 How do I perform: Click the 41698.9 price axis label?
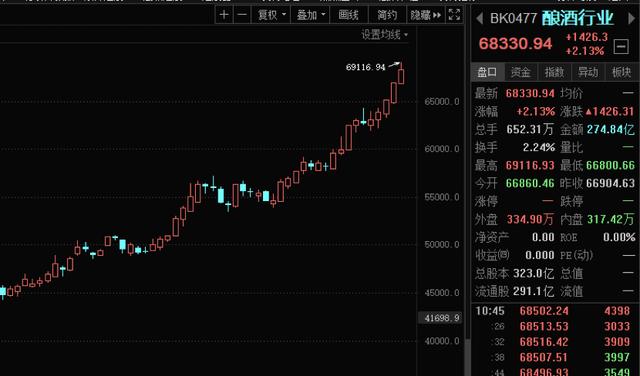[441, 318]
